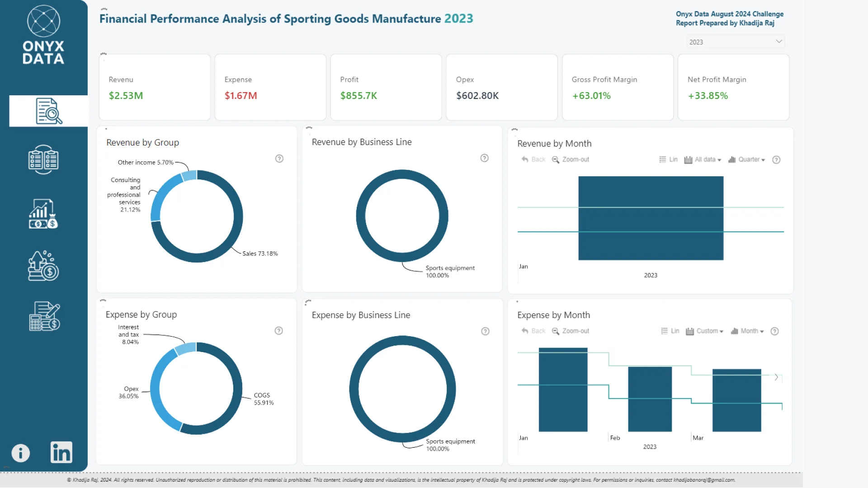Show help for Revenue by Group chart
The width and height of the screenshot is (868, 488).
279,159
